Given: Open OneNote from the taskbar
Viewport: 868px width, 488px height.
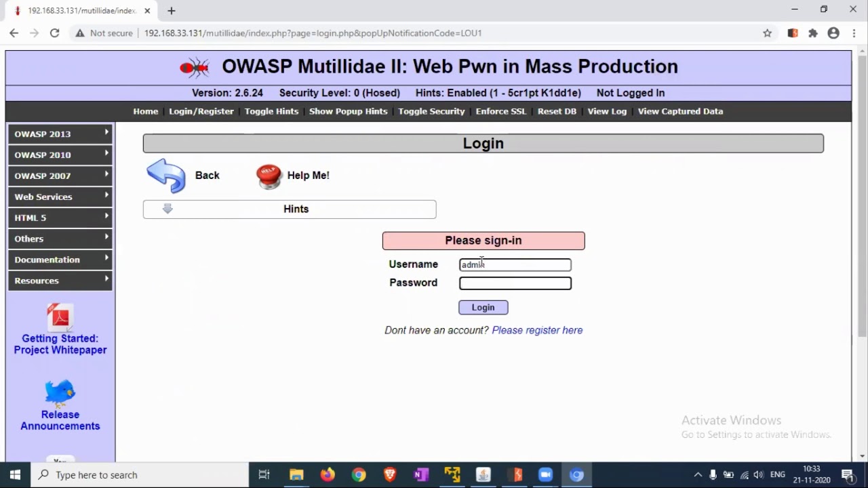Looking at the screenshot, I should [x=421, y=475].
